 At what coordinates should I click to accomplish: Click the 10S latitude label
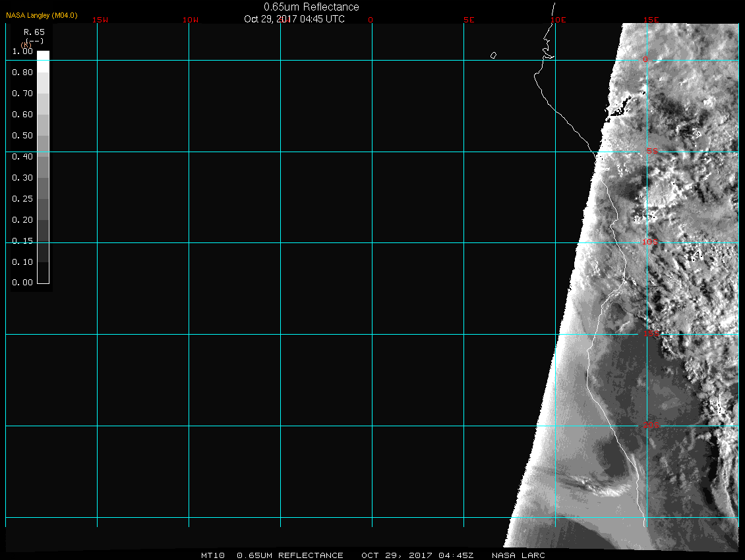[650, 242]
